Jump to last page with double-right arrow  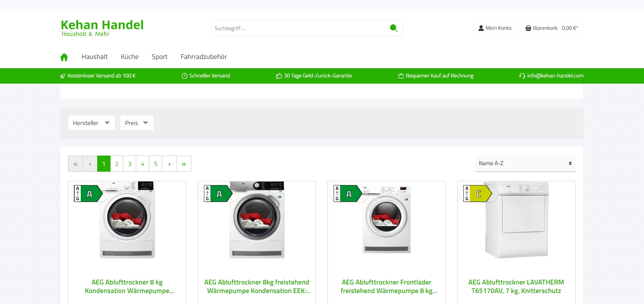[x=184, y=164]
